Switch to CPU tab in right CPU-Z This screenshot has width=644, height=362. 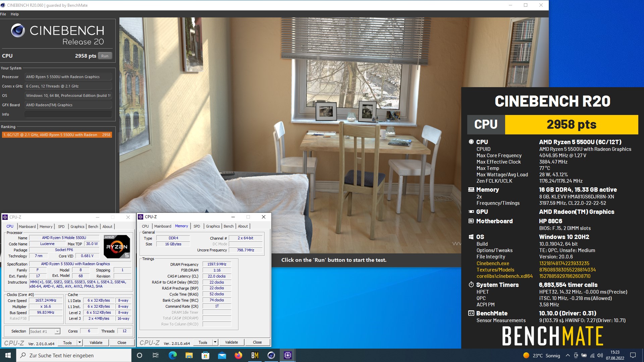[x=145, y=226]
